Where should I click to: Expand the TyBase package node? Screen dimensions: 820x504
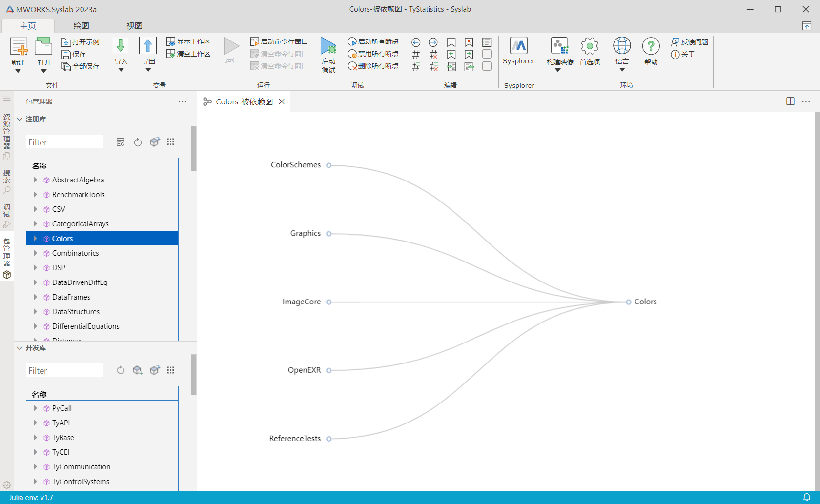click(x=36, y=438)
